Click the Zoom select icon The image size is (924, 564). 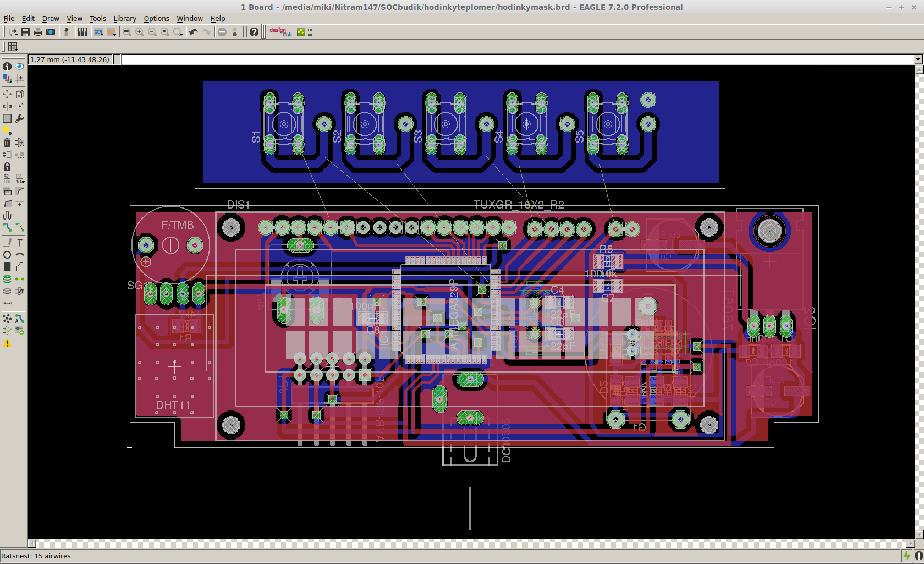point(178,32)
